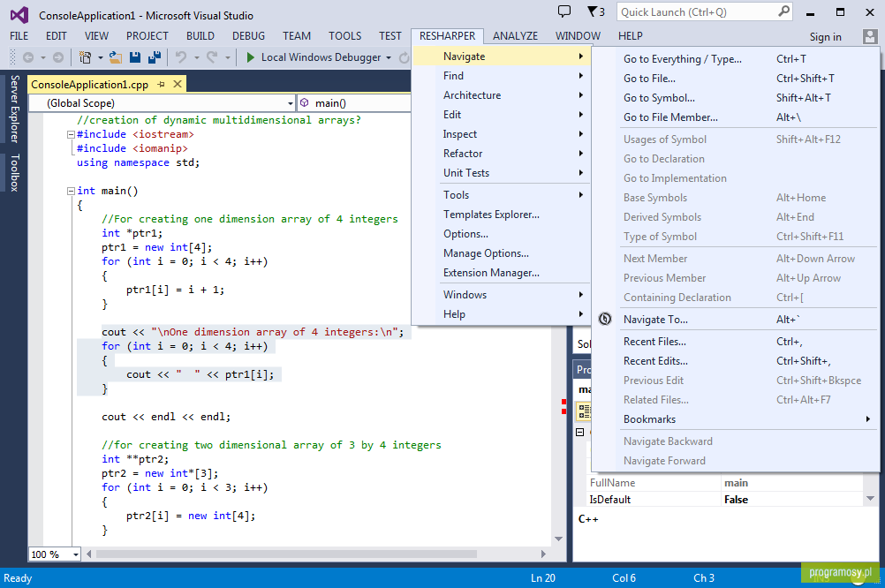
Task: Open the Local Windows Debugger dropdown arrow
Action: (389, 57)
